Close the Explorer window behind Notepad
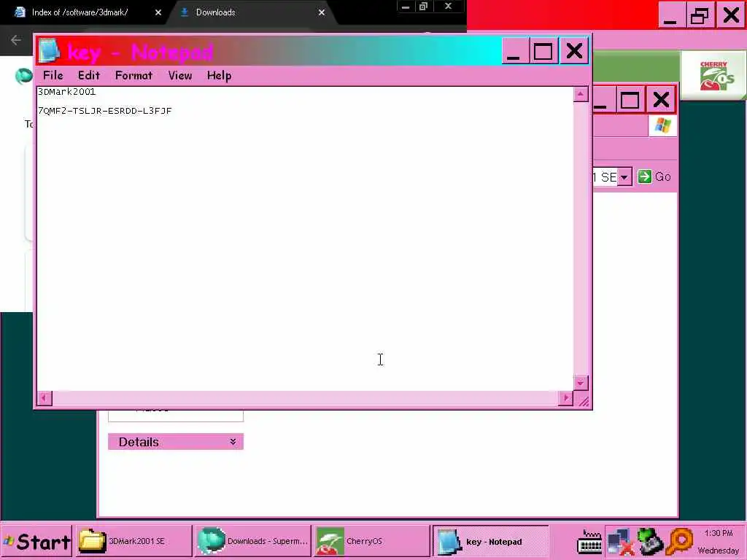Image resolution: width=747 pixels, height=560 pixels. [x=661, y=100]
